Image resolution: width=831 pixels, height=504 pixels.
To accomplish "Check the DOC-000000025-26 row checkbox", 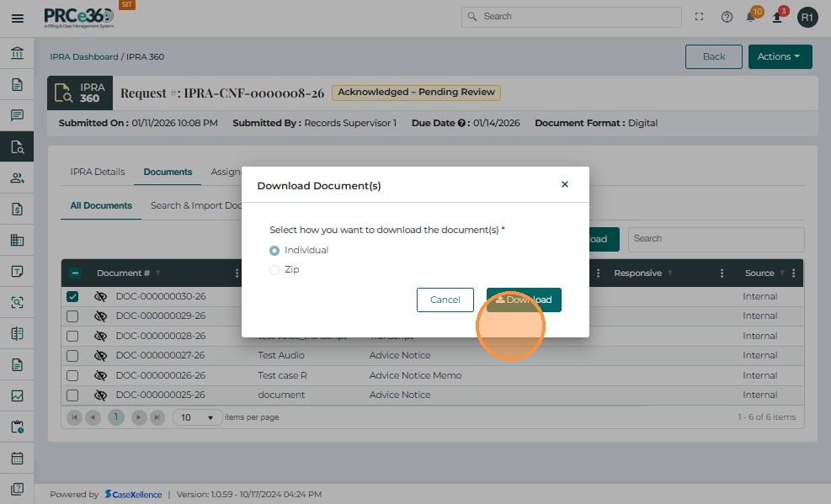I will (72, 395).
